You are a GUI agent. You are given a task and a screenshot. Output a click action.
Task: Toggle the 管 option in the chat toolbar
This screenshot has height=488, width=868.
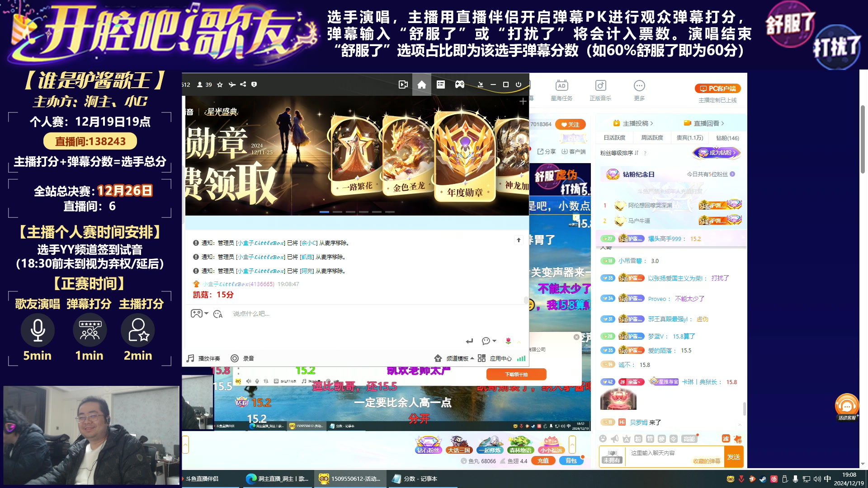tap(650, 439)
